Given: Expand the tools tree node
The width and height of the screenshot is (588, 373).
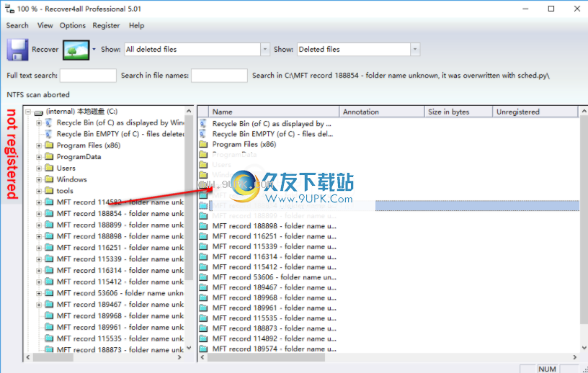Looking at the screenshot, I should [39, 191].
